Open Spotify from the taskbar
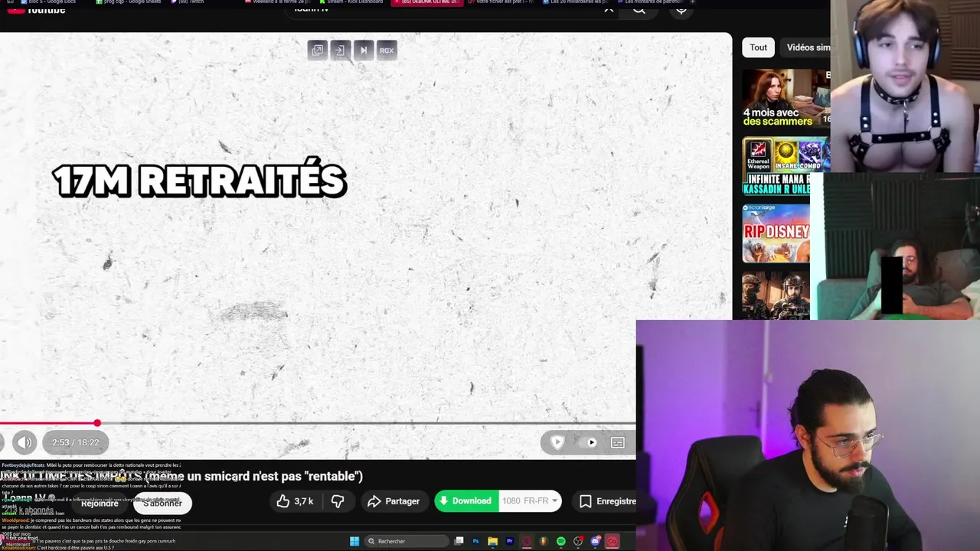The width and height of the screenshot is (980, 551). click(x=561, y=541)
